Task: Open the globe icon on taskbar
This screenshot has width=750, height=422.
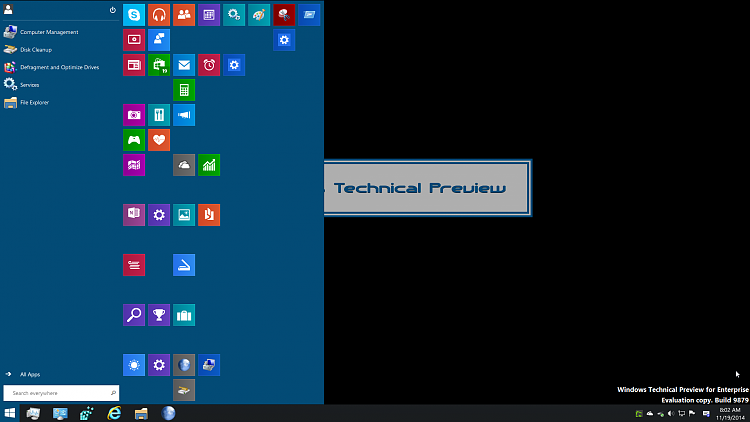Action: click(x=168, y=413)
